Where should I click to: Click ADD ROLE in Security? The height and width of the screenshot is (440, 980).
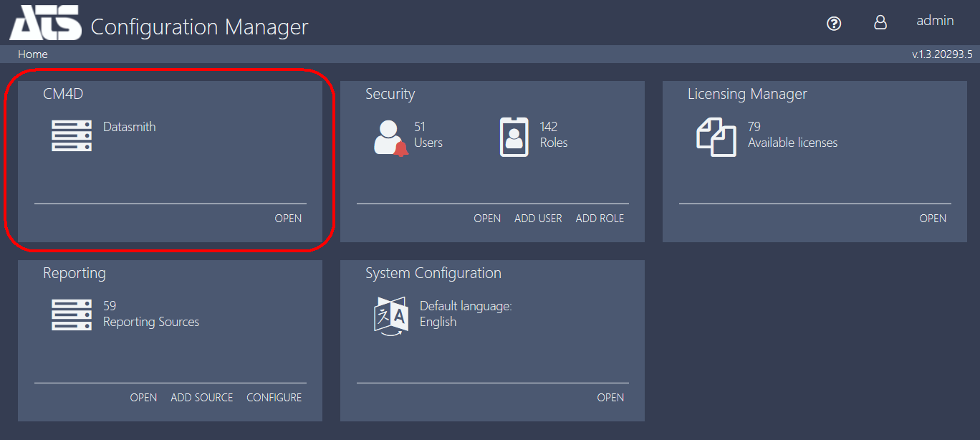pos(600,219)
